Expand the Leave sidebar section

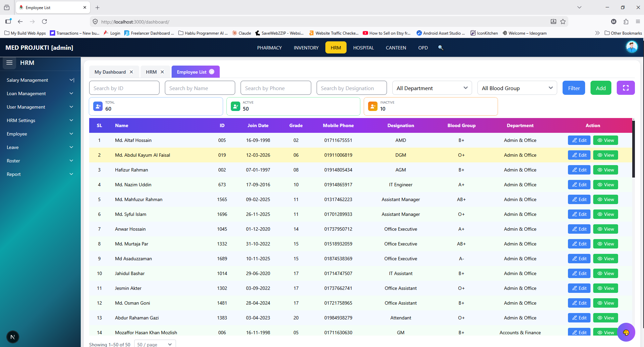[40, 147]
